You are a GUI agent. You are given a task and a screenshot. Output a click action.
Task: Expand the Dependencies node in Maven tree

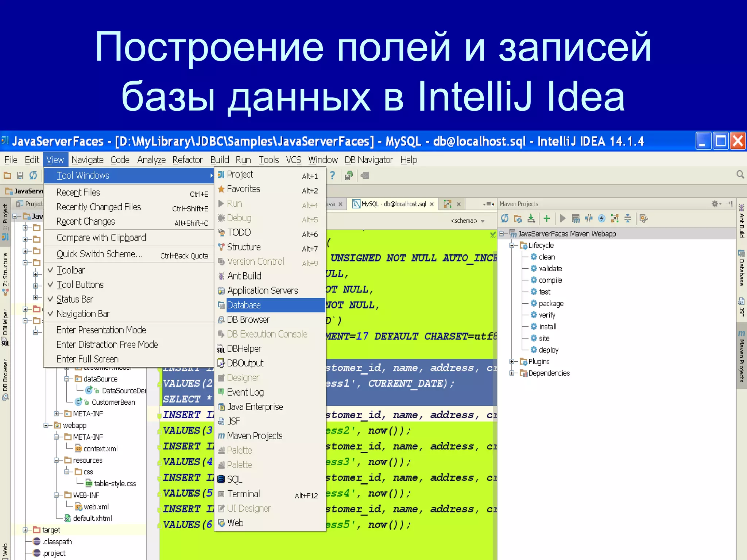coord(512,373)
